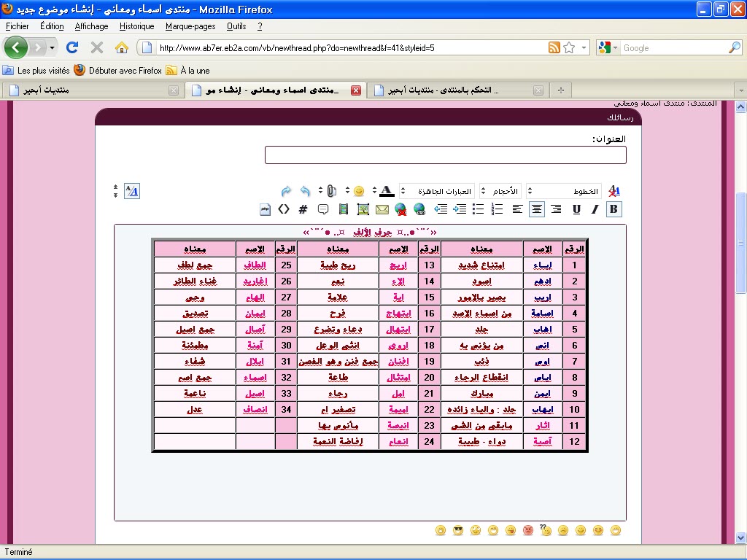Toggle bold formatting in the editor toolbar
The width and height of the screenshot is (747, 560).
[x=614, y=209]
